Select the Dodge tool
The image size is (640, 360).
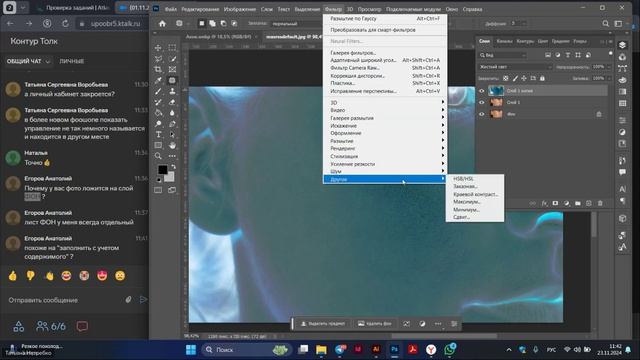[x=158, y=124]
